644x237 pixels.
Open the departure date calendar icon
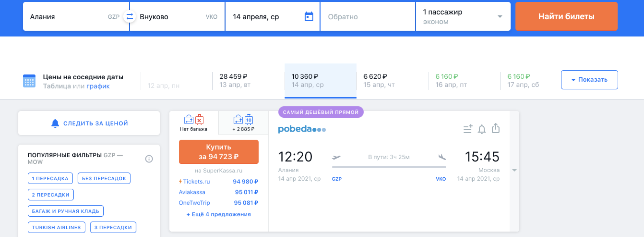pyautogui.click(x=309, y=16)
